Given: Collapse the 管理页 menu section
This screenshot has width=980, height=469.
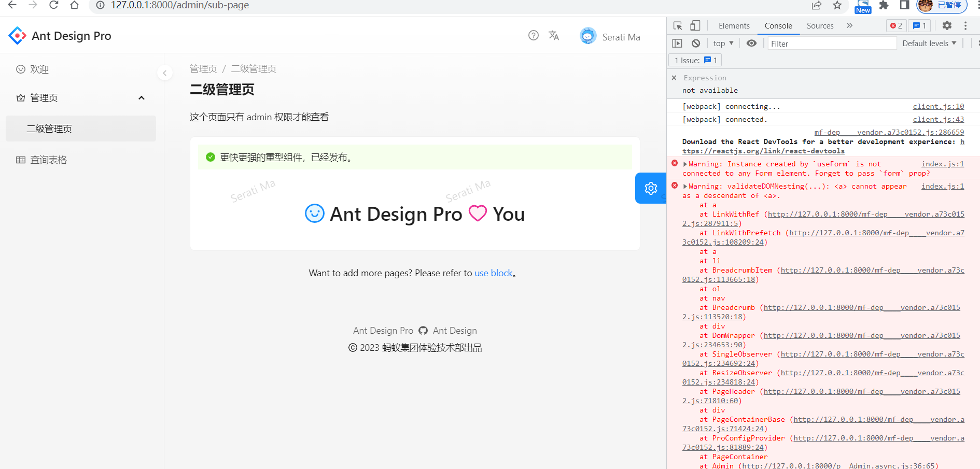Looking at the screenshot, I should tap(142, 97).
